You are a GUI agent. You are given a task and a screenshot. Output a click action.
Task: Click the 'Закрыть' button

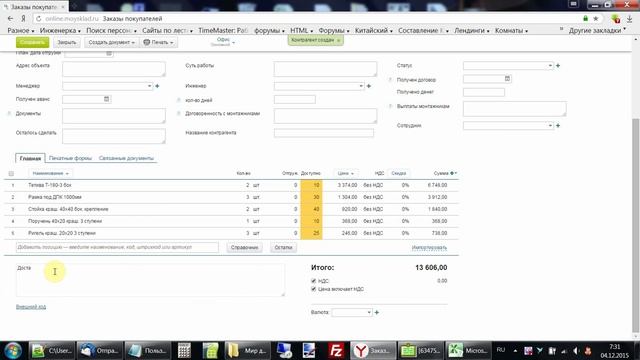[67, 42]
